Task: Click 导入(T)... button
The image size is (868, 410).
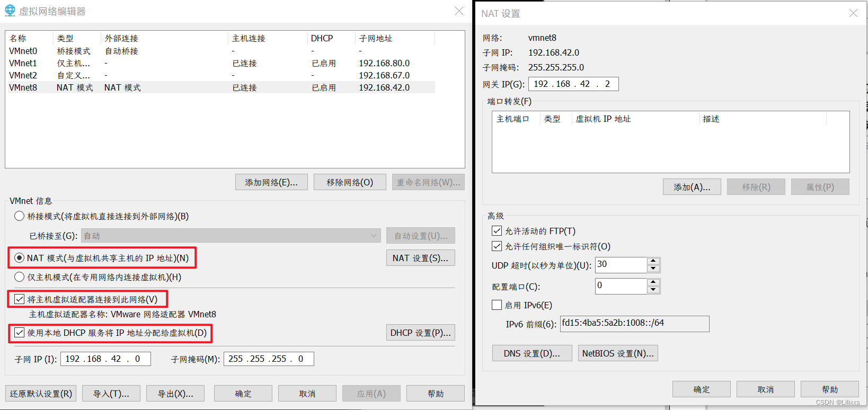Action: pyautogui.click(x=111, y=394)
